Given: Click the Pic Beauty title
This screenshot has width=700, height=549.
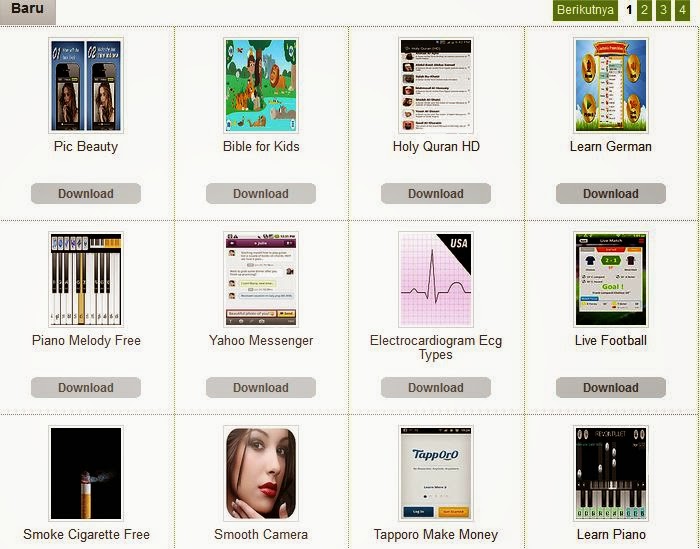Looking at the screenshot, I should point(86,146).
